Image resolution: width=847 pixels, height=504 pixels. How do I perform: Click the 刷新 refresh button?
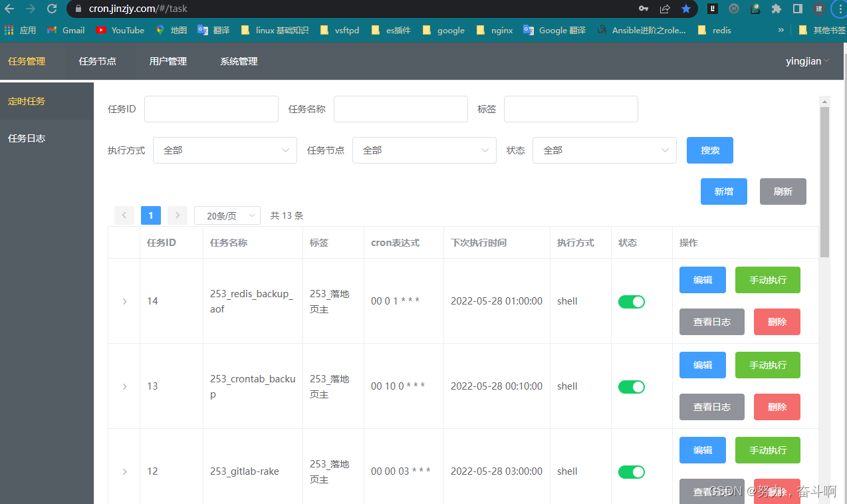tap(783, 191)
